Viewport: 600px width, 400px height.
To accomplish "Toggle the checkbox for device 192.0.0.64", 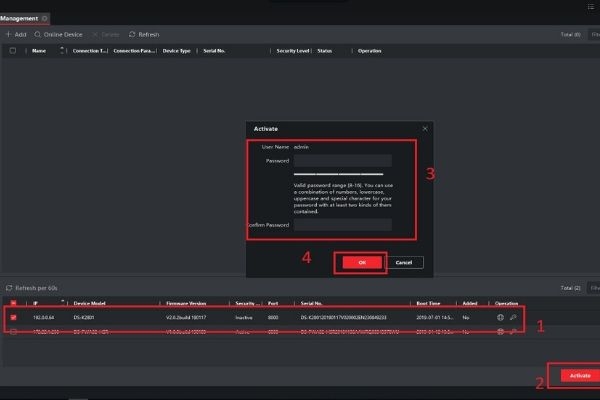I will 13,318.
